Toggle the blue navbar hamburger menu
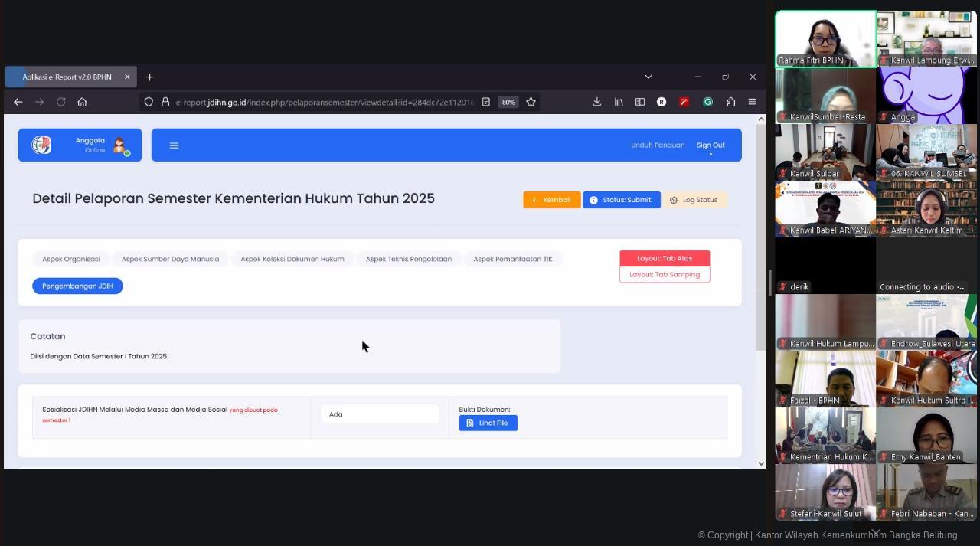 [x=174, y=145]
